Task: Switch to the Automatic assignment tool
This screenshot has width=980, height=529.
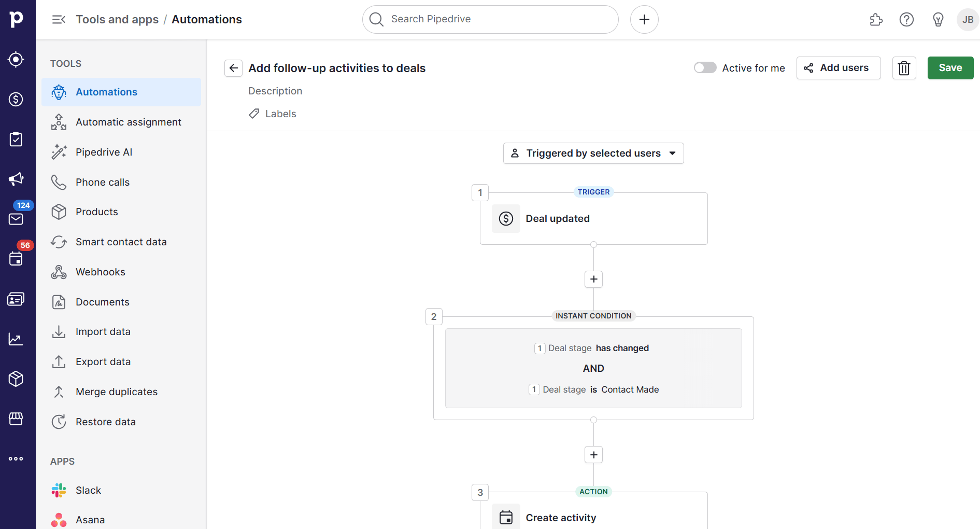Action: pyautogui.click(x=129, y=122)
